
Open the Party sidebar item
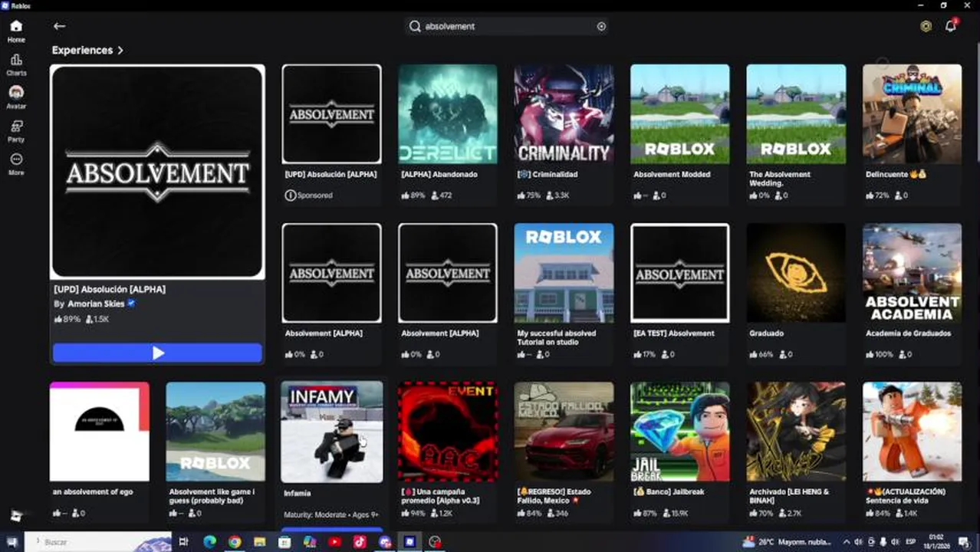(x=16, y=131)
